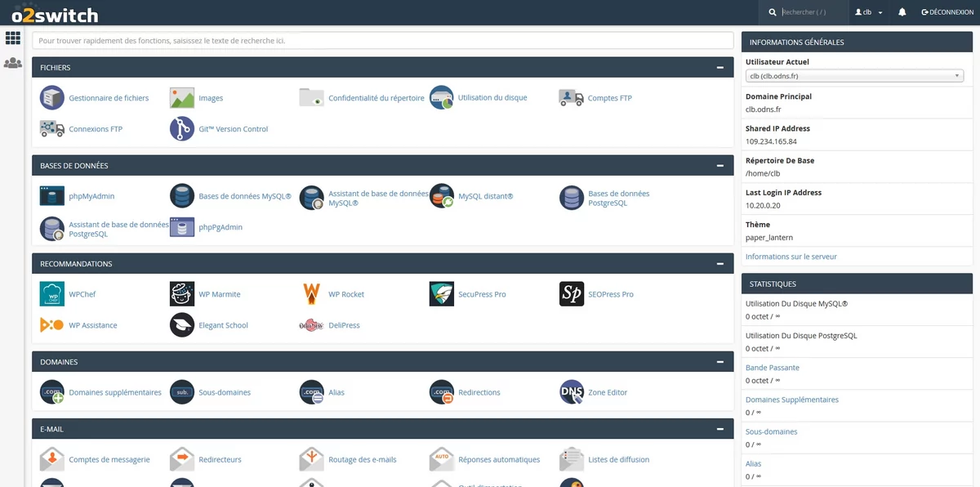Launch phpMyAdmin icon

52,196
